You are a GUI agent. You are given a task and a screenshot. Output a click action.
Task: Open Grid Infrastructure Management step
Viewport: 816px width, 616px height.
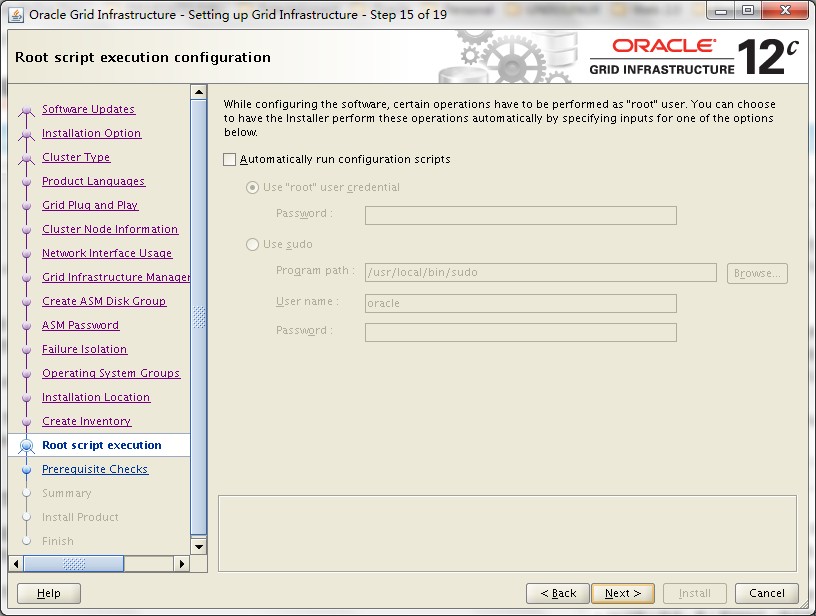[x=116, y=277]
